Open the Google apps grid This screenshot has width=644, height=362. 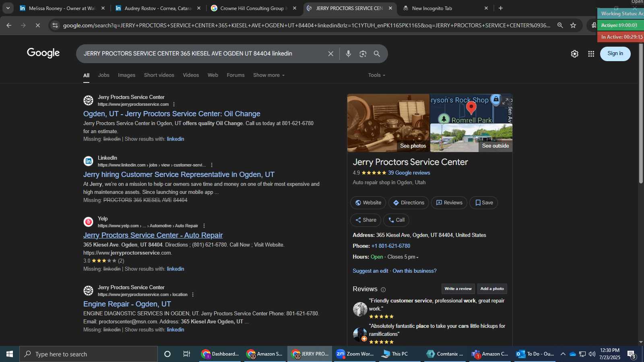point(591,53)
